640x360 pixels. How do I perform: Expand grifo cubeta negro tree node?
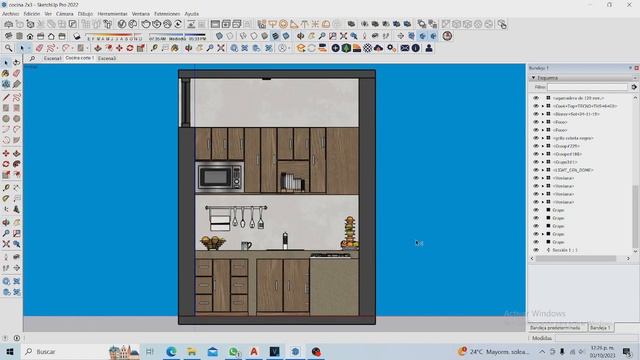click(x=543, y=138)
